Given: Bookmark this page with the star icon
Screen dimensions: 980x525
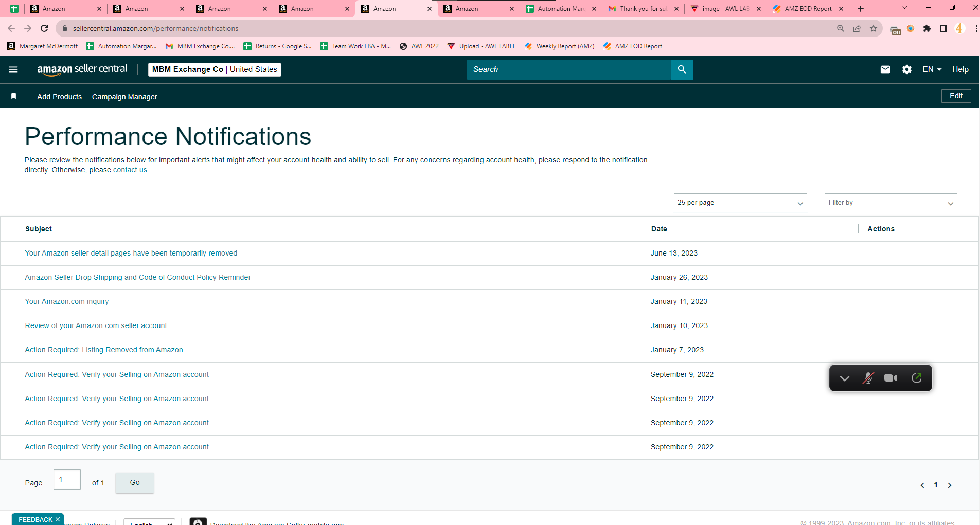Looking at the screenshot, I should 874,28.
